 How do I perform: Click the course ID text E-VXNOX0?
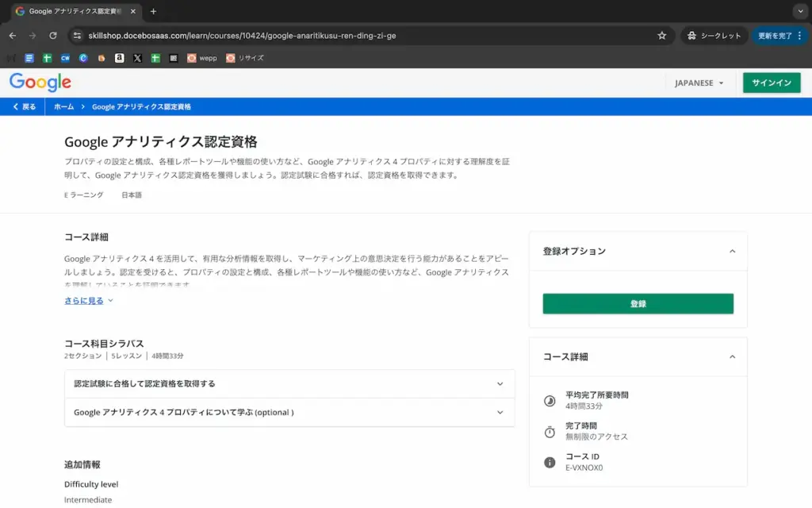point(584,468)
